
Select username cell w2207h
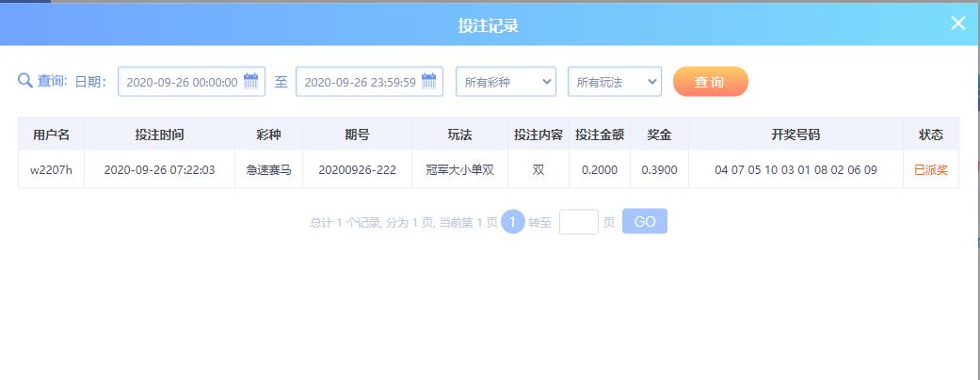click(x=51, y=169)
